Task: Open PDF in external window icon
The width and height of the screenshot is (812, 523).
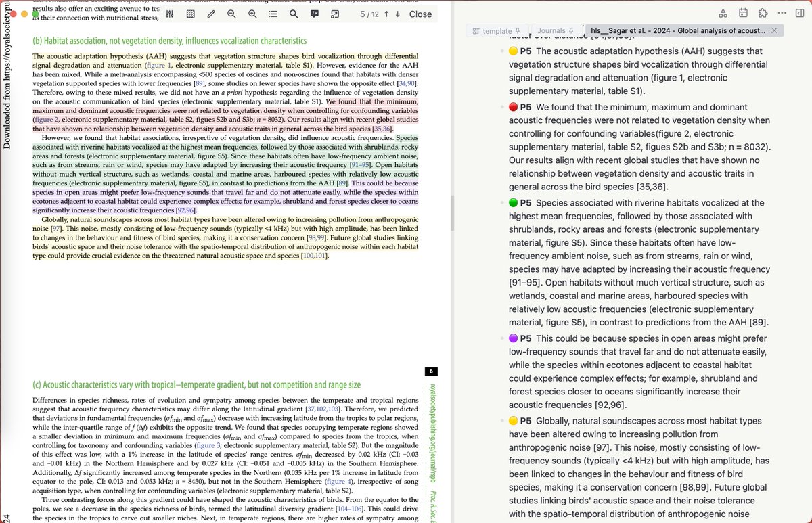Action: point(335,14)
